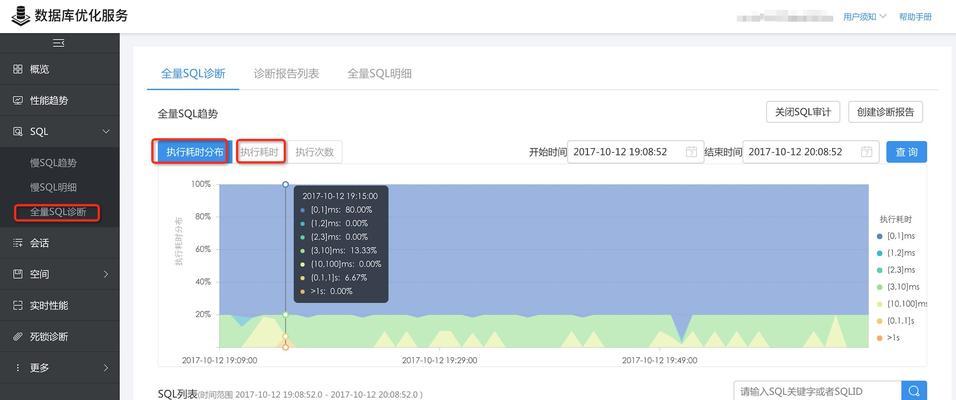This screenshot has width=956, height=400.
Task: Select the 执行耗时分布 chart view
Action: click(194, 152)
